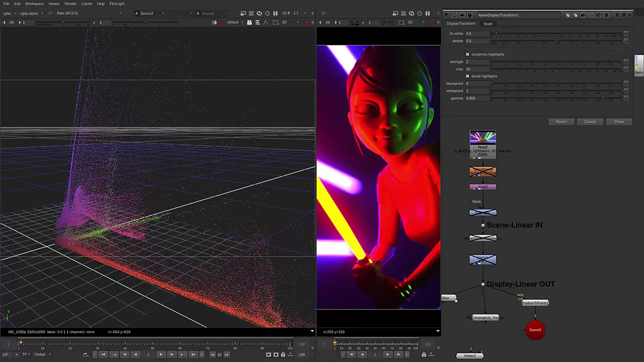Play forward in the left viewer timeline
Viewport: 644px width, 362px height.
161,354
